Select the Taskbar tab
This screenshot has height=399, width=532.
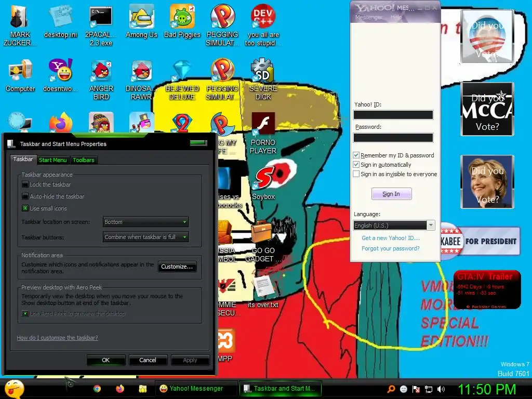23,159
